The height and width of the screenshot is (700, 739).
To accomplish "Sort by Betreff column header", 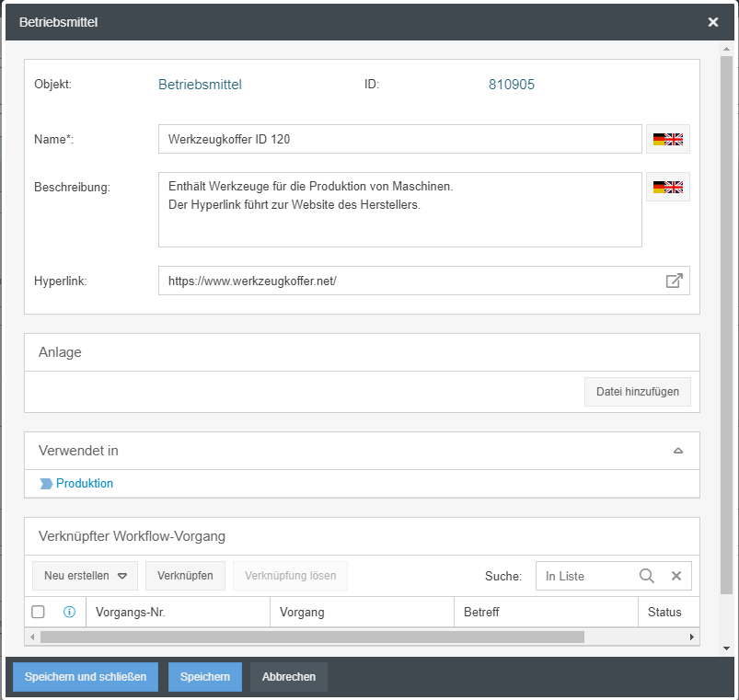I will (x=546, y=612).
